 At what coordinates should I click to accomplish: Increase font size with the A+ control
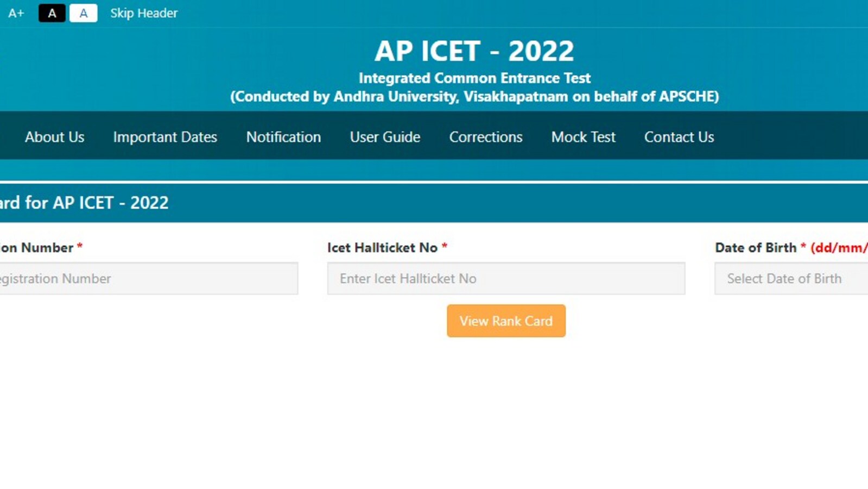(16, 13)
